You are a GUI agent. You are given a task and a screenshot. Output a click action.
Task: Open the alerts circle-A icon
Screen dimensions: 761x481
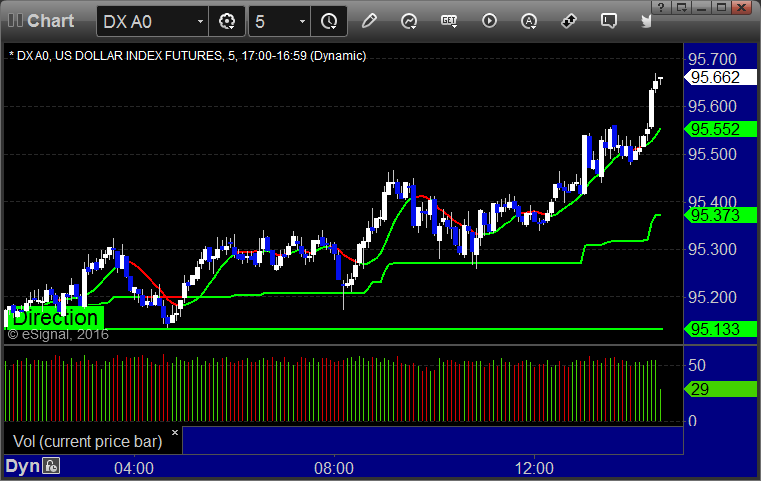coord(529,21)
